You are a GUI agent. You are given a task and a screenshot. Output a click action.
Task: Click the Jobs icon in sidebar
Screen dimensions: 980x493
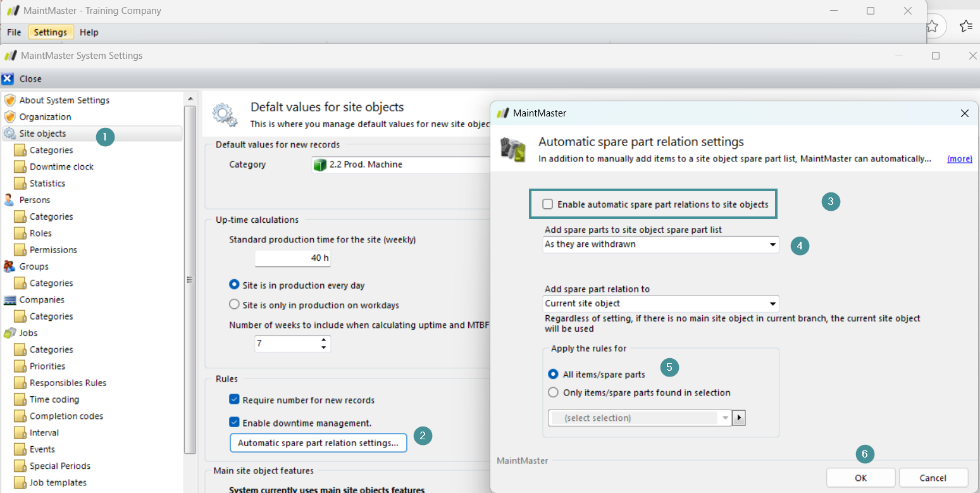click(9, 333)
